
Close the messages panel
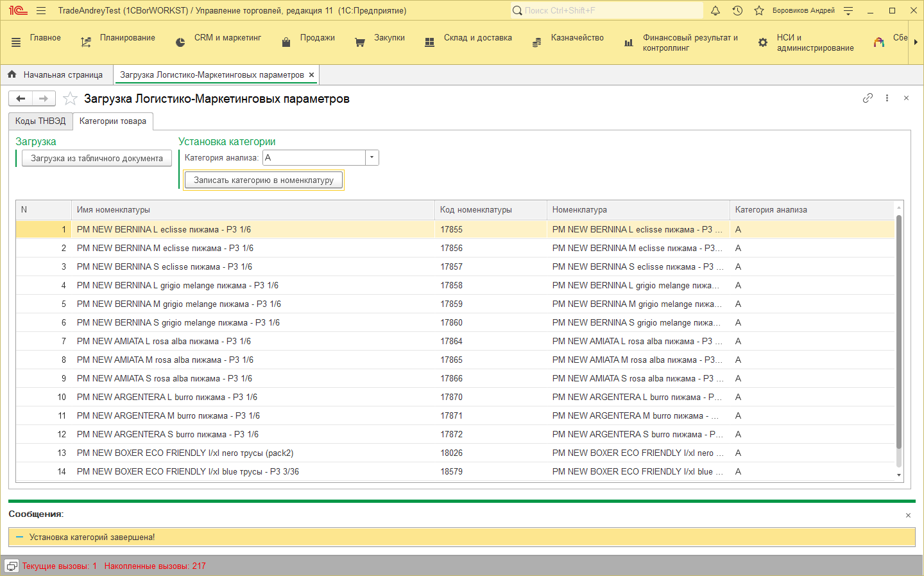click(x=908, y=515)
